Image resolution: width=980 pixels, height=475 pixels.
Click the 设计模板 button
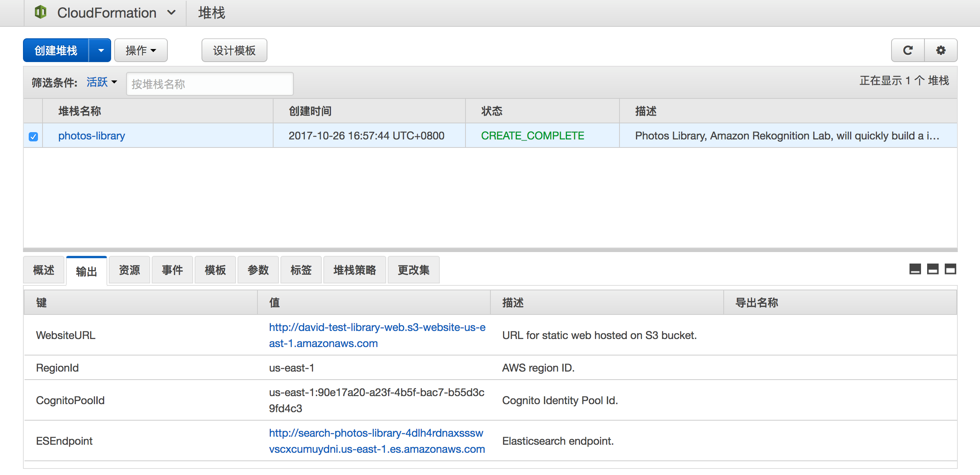coord(234,50)
